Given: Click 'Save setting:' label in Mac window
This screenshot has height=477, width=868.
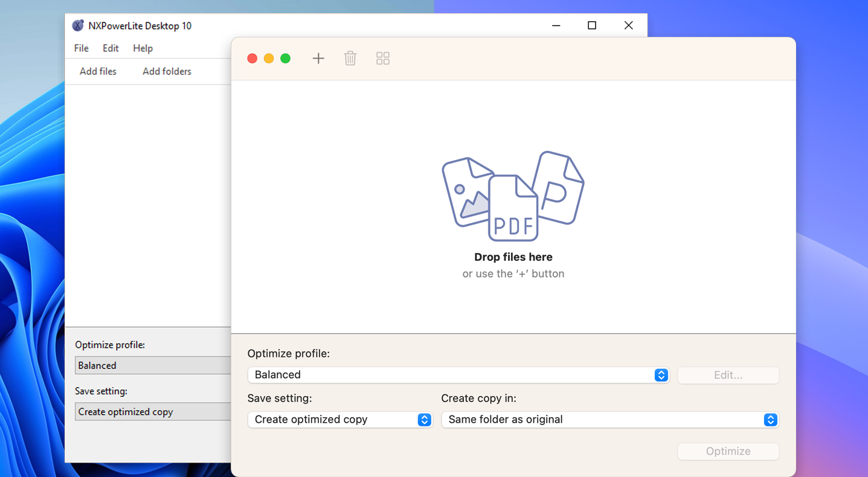Looking at the screenshot, I should click(280, 399).
